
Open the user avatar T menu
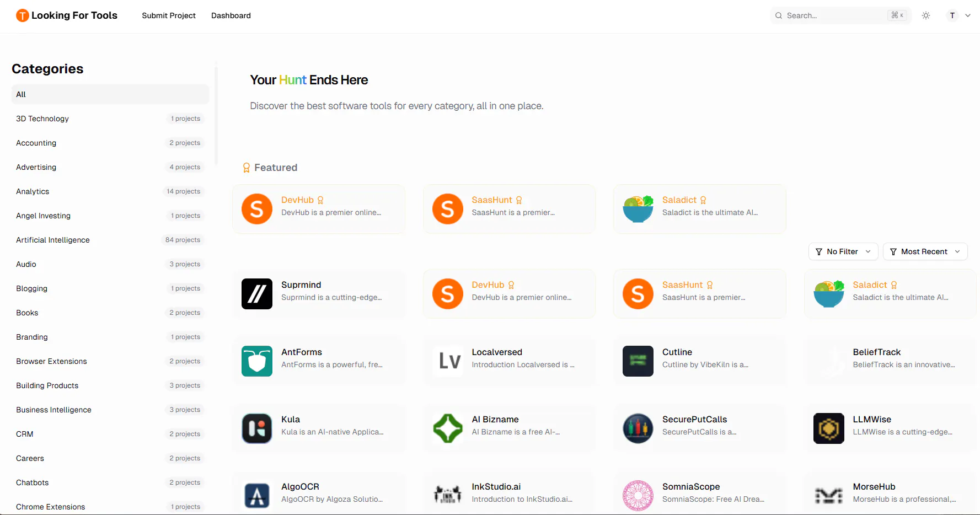tap(952, 15)
